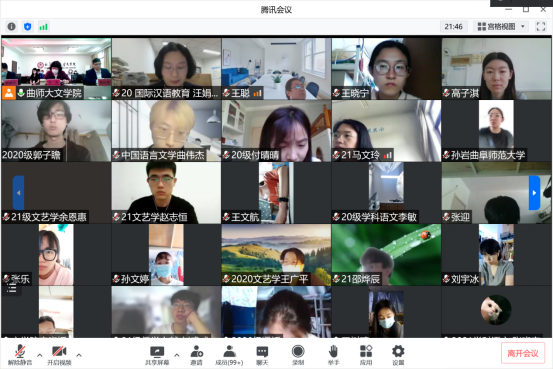This screenshot has width=553, height=369.
Task: Open the share screen option
Action: (x=157, y=354)
